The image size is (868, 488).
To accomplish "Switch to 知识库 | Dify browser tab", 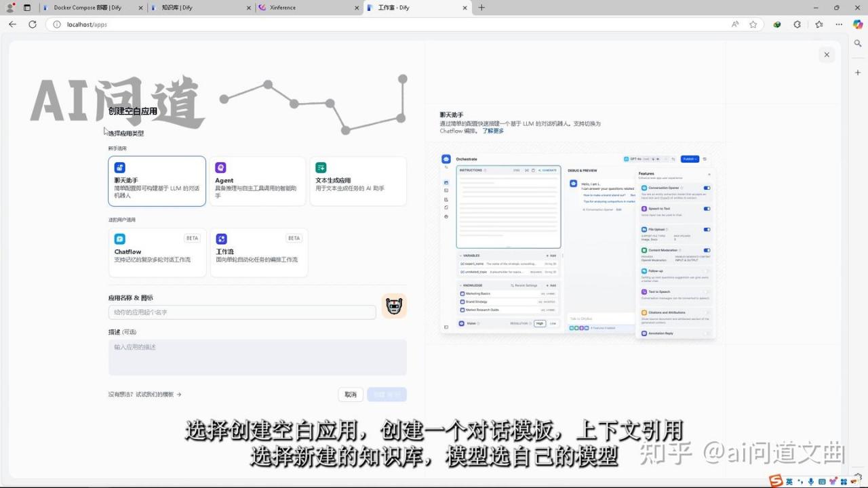I will click(x=201, y=7).
